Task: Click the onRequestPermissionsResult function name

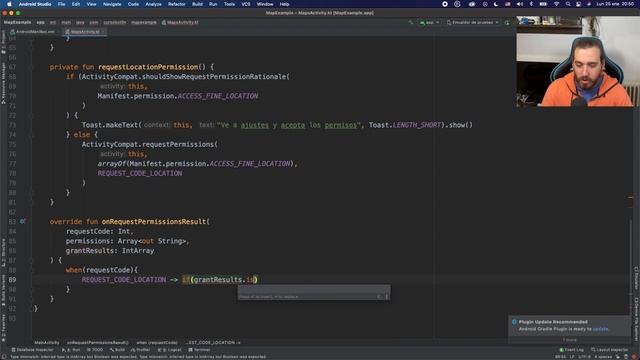Action: pyautogui.click(x=154, y=222)
